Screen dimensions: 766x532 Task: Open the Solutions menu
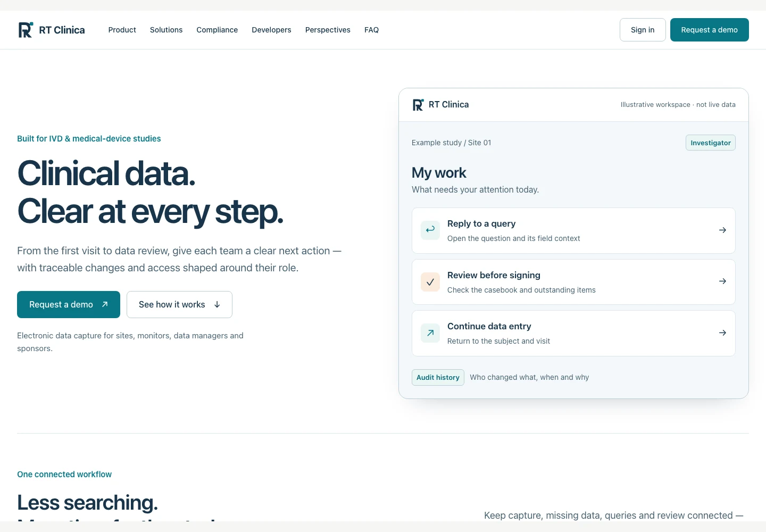click(166, 30)
